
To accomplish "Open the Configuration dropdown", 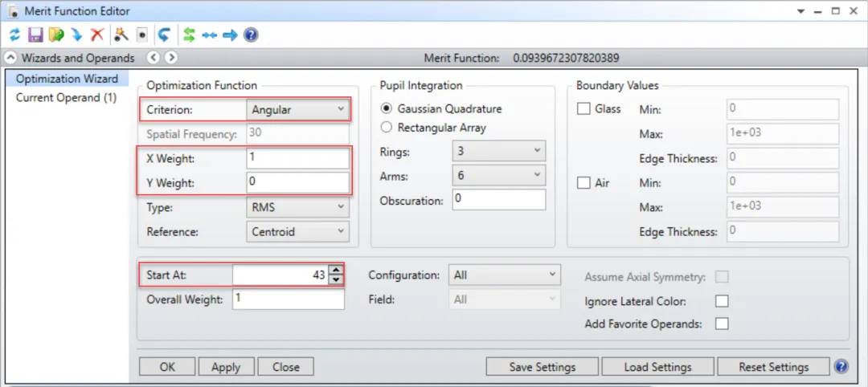I will tap(504, 275).
